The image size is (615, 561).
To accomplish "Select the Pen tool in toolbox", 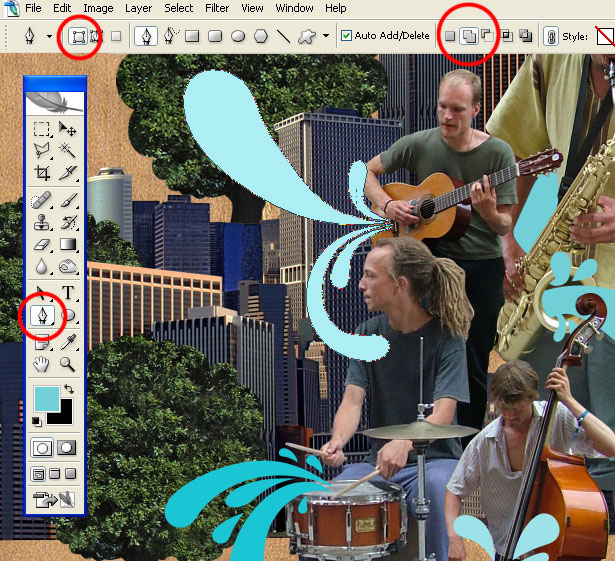I will point(42,315).
